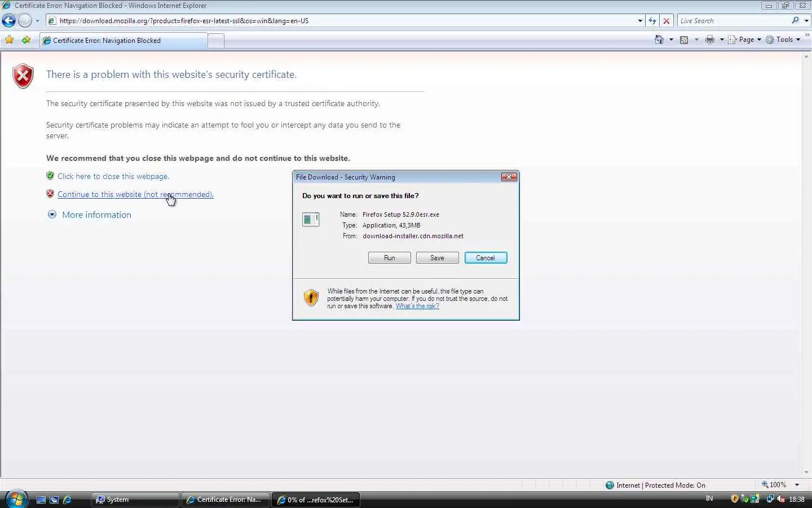Screen dimensions: 812x508
Task: Show more toolbar commands chevron
Action: [x=807, y=35]
